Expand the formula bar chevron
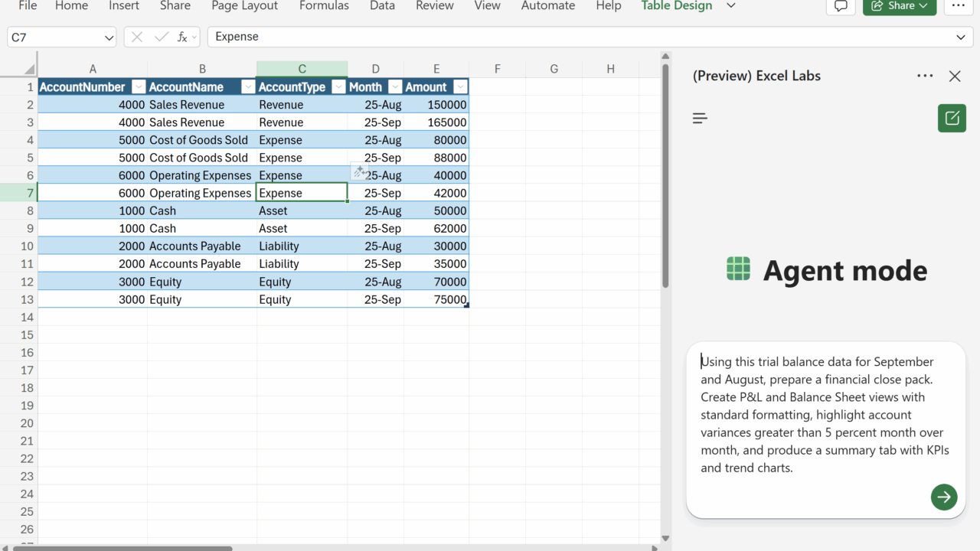 961,37
